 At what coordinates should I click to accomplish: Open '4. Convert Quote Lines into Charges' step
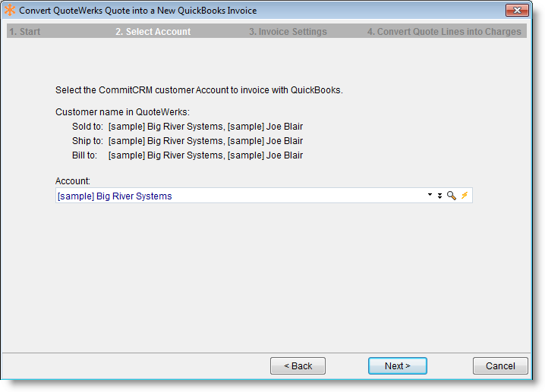(444, 32)
